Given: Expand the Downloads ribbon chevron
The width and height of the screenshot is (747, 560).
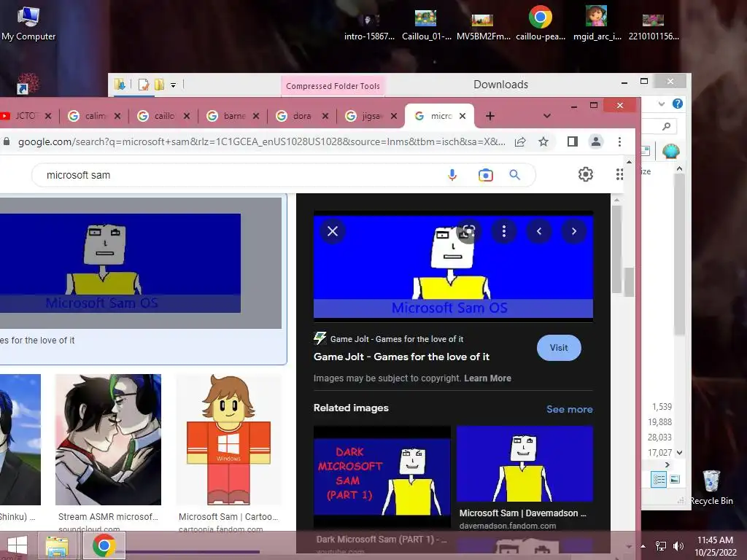Looking at the screenshot, I should click(661, 104).
